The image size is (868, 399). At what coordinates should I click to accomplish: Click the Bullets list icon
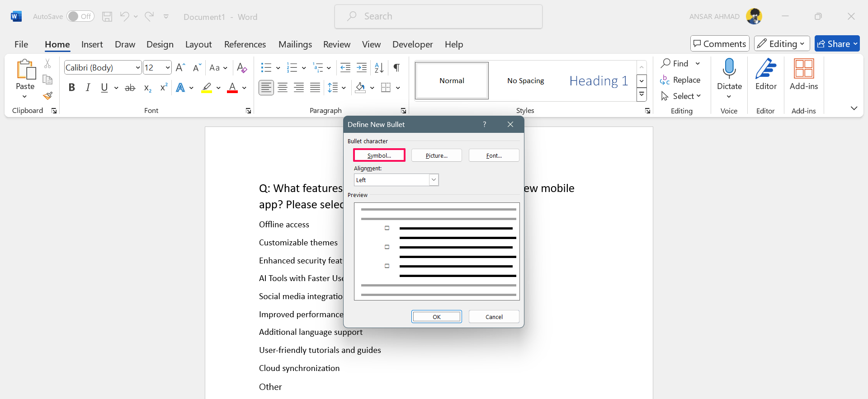pos(266,67)
